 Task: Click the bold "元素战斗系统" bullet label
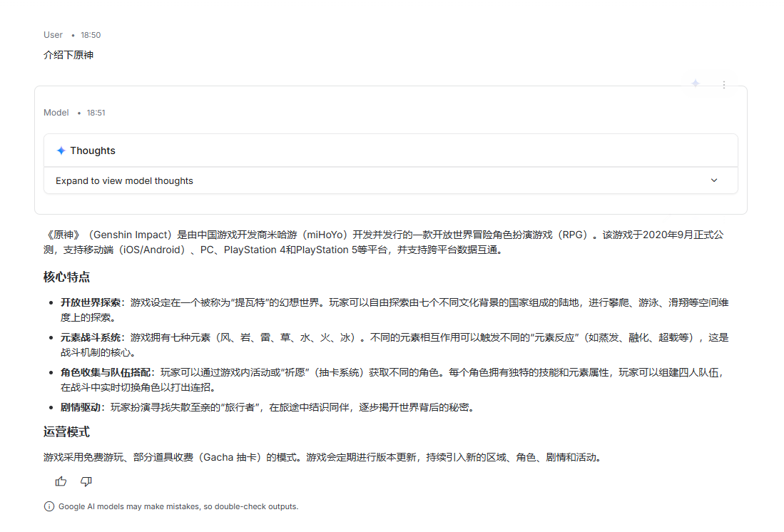pyautogui.click(x=91, y=337)
